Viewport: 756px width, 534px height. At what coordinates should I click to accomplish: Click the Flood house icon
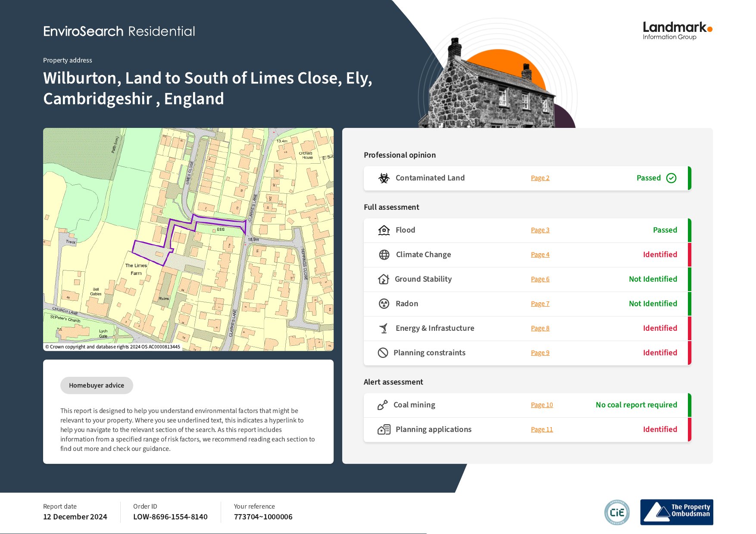pos(384,230)
